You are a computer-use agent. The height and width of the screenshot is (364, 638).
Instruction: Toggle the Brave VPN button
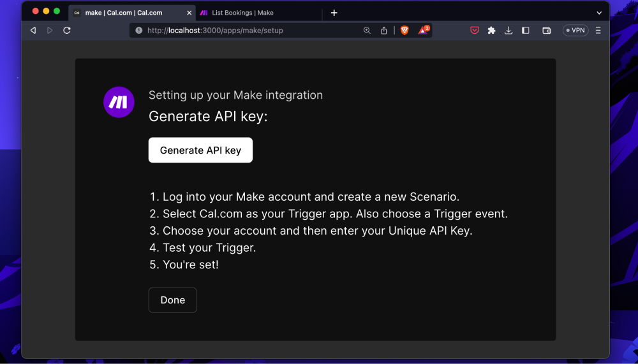(575, 30)
